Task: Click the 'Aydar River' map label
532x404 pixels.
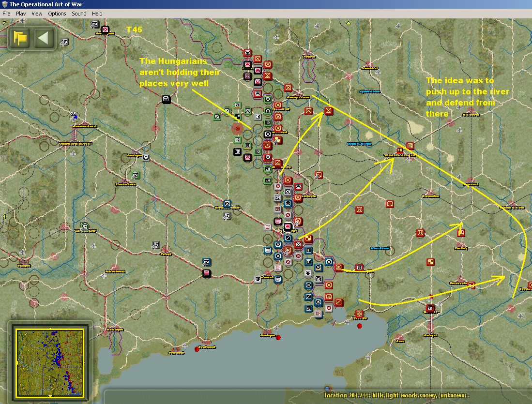Action: pos(370,91)
